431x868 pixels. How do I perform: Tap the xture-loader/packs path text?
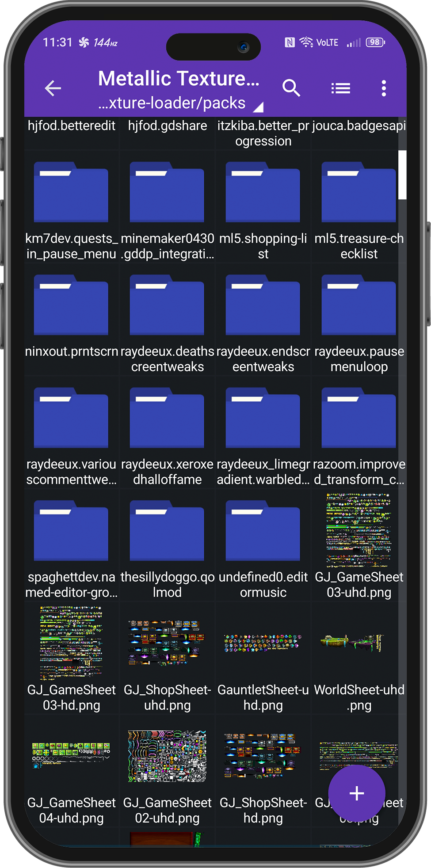(x=172, y=103)
